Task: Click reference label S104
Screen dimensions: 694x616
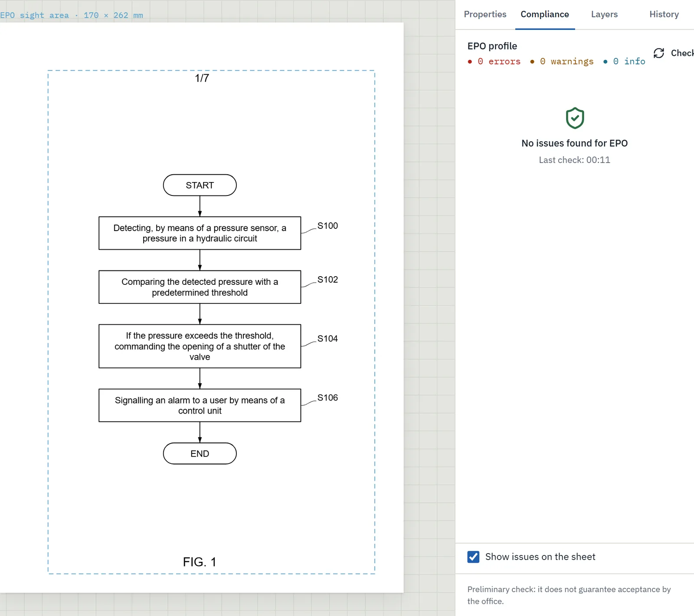Action: [327, 339]
